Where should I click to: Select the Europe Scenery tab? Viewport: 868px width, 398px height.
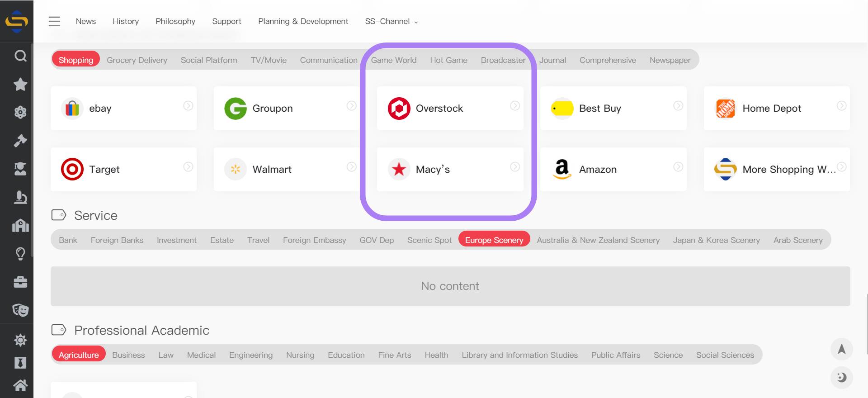494,240
